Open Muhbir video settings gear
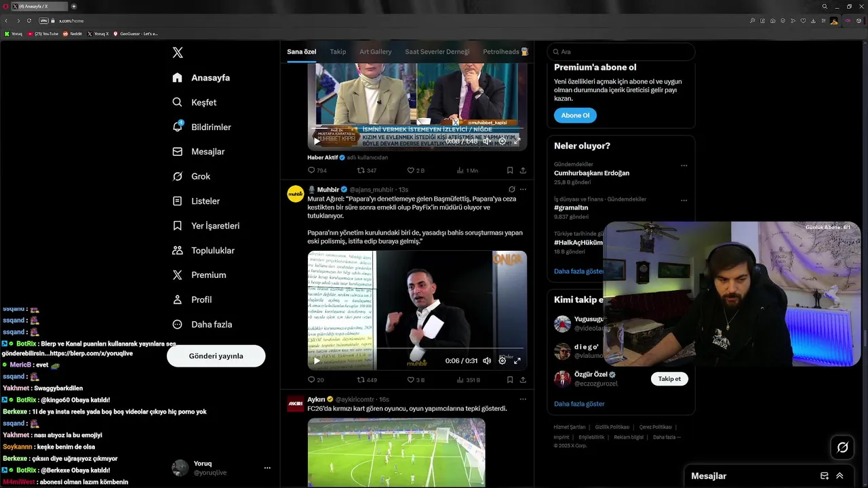 [x=502, y=361]
